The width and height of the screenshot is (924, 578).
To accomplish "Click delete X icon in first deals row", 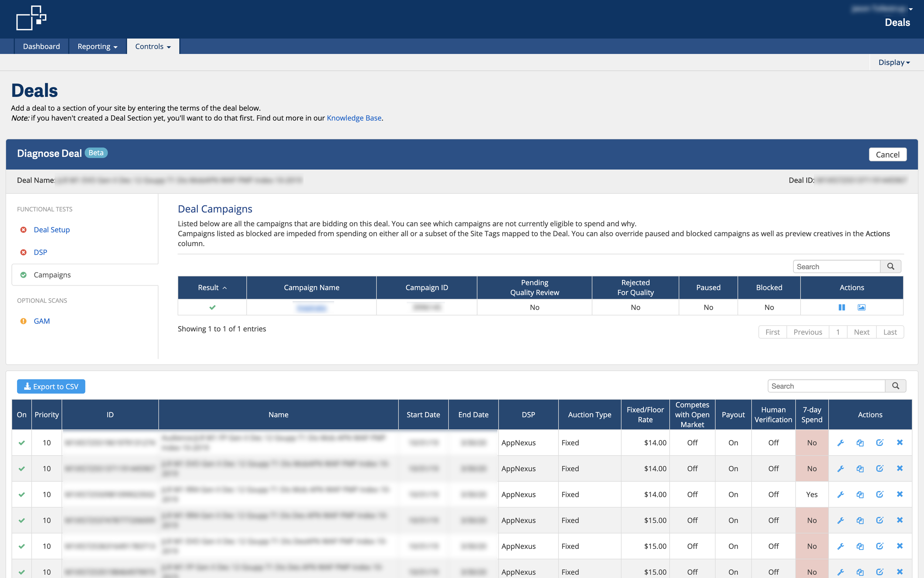I will [x=900, y=442].
